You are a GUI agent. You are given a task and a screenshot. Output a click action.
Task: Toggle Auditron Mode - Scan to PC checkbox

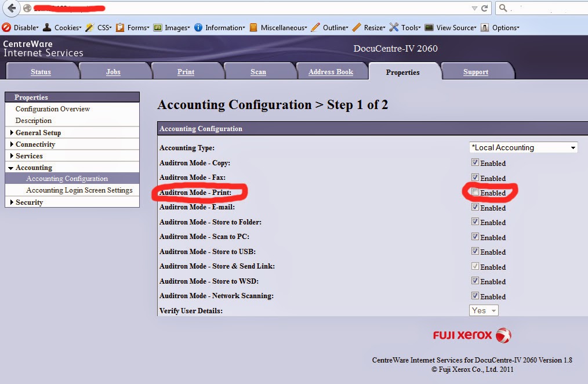(475, 237)
